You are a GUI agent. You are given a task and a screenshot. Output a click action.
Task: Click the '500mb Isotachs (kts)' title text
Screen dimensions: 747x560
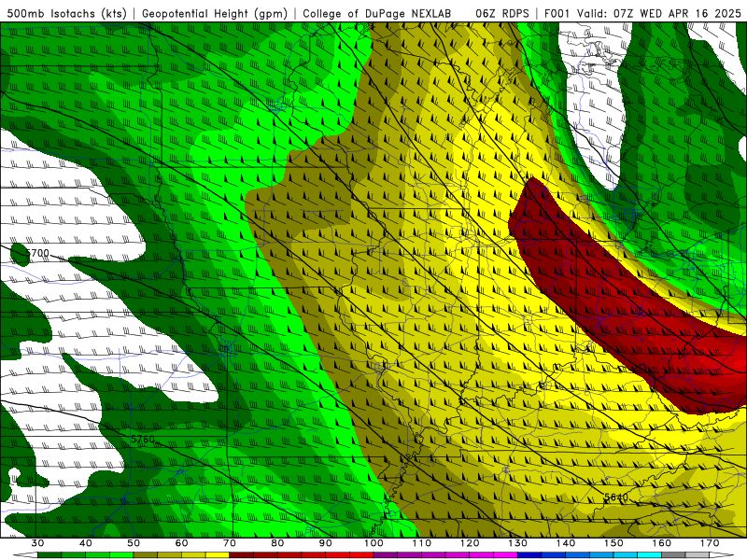pyautogui.click(x=66, y=13)
